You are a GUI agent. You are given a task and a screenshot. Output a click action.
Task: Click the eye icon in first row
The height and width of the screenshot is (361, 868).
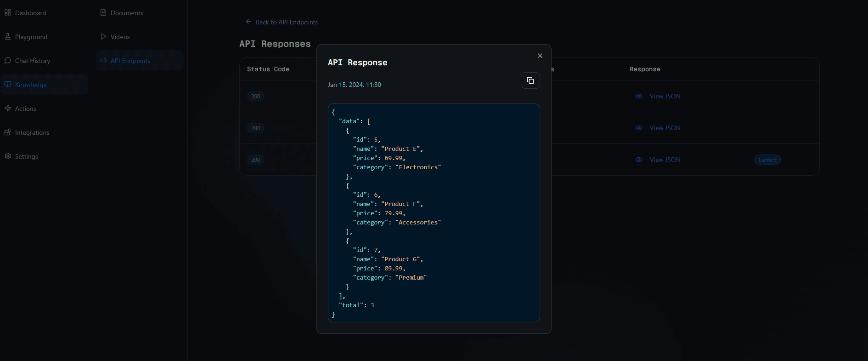click(638, 96)
